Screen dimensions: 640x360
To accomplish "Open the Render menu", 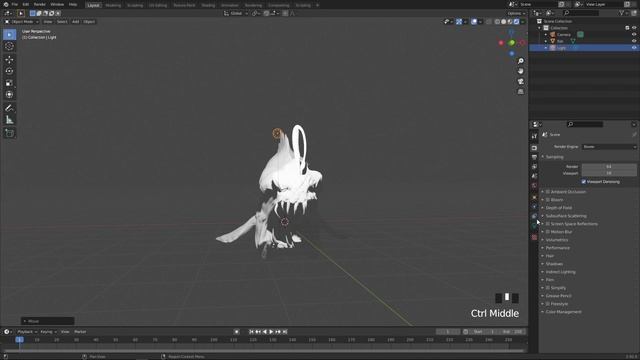I will pos(40,4).
